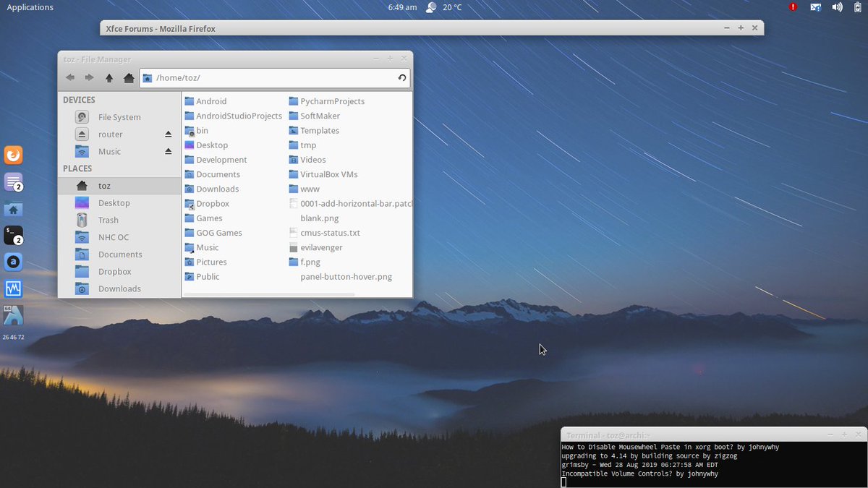
Task: Click the home icon in the file manager toolbar
Action: point(129,77)
